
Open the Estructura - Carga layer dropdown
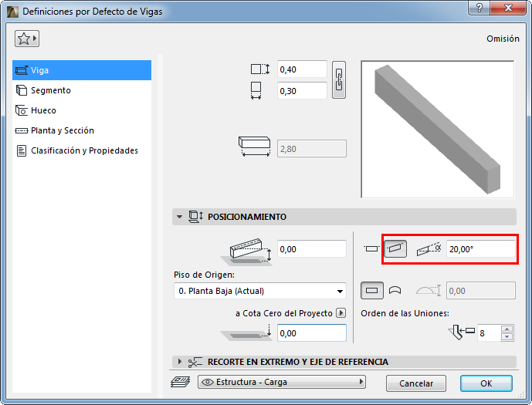[282, 382]
